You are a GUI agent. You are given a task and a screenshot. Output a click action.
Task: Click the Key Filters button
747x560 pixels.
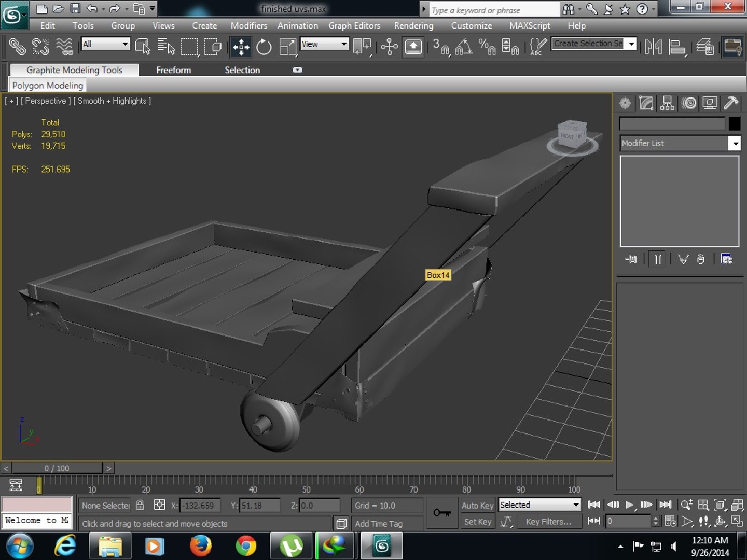(x=548, y=522)
